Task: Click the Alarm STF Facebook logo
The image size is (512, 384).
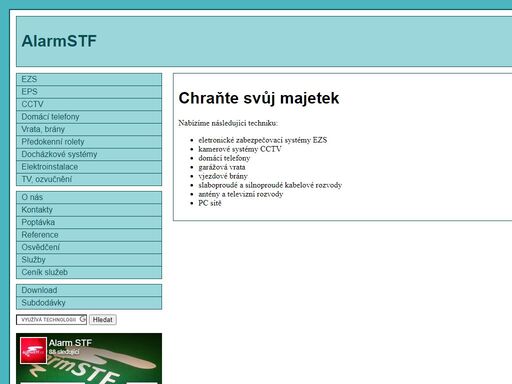Action: tap(33, 350)
